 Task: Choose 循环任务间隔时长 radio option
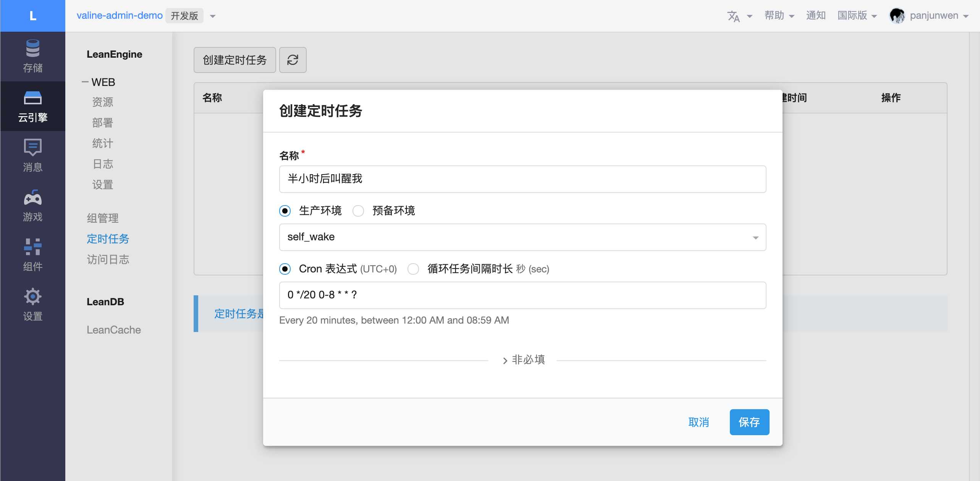point(413,269)
